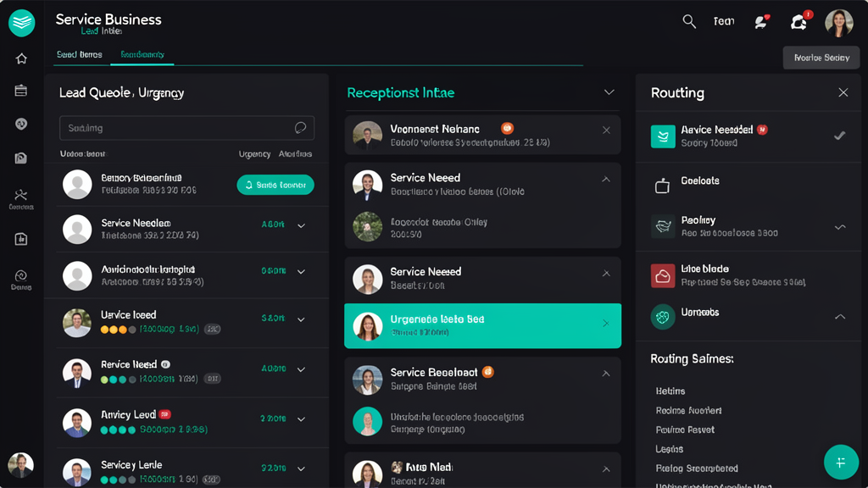Click the green 'Sertle feener' button
This screenshot has width=868, height=488.
[275, 185]
